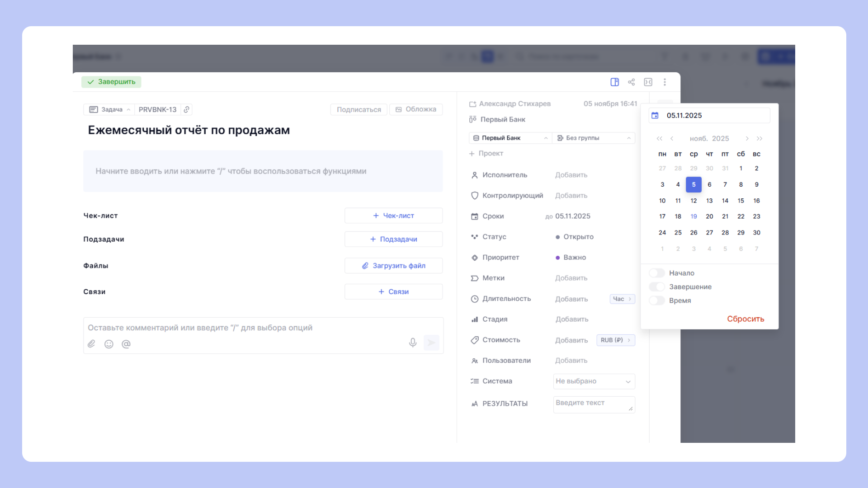Screen dimensions: 868x488
Task: Click the microphone icon in comment box
Action: point(412,343)
